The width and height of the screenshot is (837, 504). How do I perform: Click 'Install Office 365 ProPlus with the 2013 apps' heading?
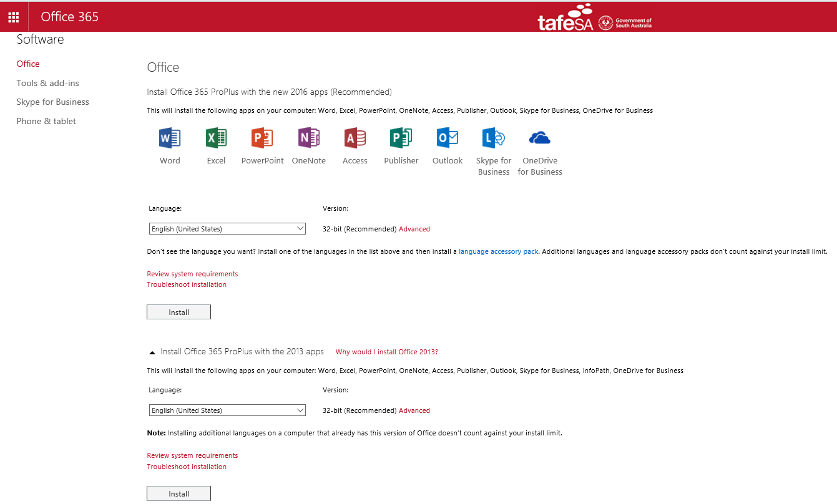click(x=242, y=351)
